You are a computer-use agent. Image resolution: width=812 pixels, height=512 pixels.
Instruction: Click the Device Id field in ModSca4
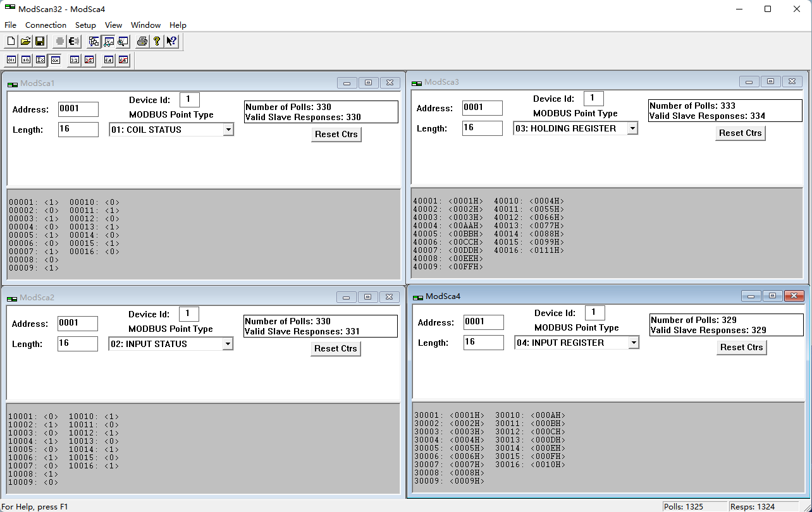click(595, 312)
